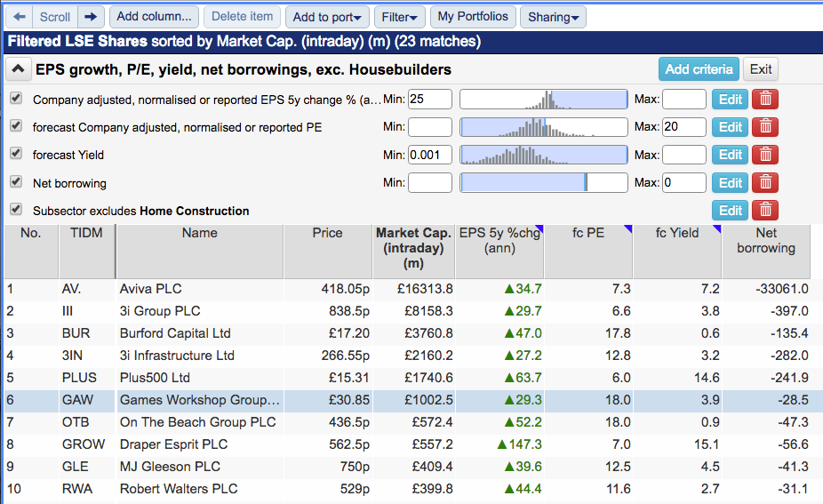Delete the EPS 5y change criterion

coord(765,99)
